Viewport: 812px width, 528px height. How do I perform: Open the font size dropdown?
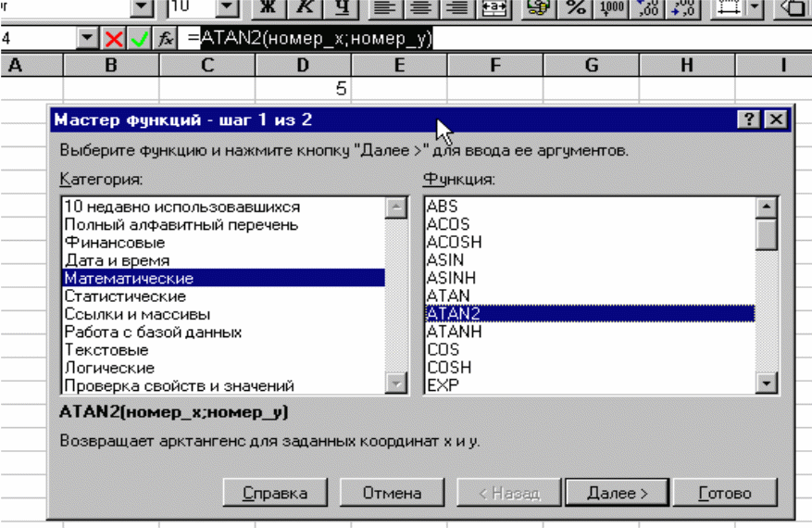pos(227,9)
